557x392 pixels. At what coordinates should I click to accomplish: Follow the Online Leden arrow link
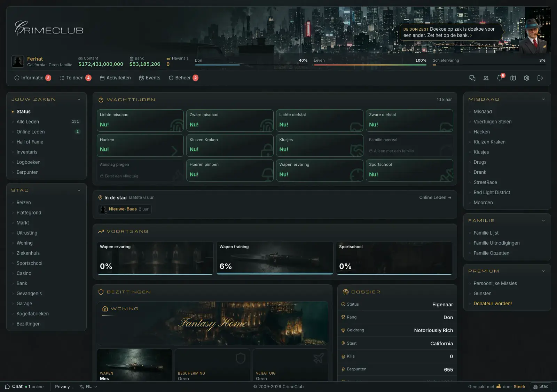point(435,197)
